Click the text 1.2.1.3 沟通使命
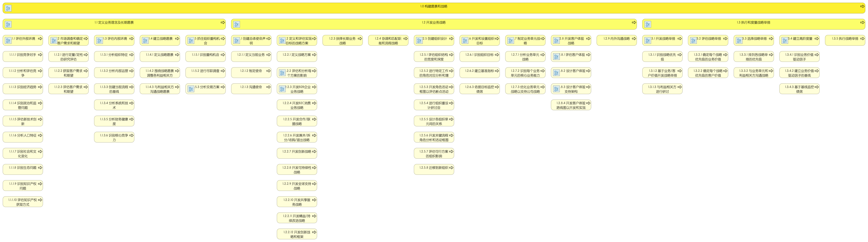868x242 pixels. [x=251, y=87]
